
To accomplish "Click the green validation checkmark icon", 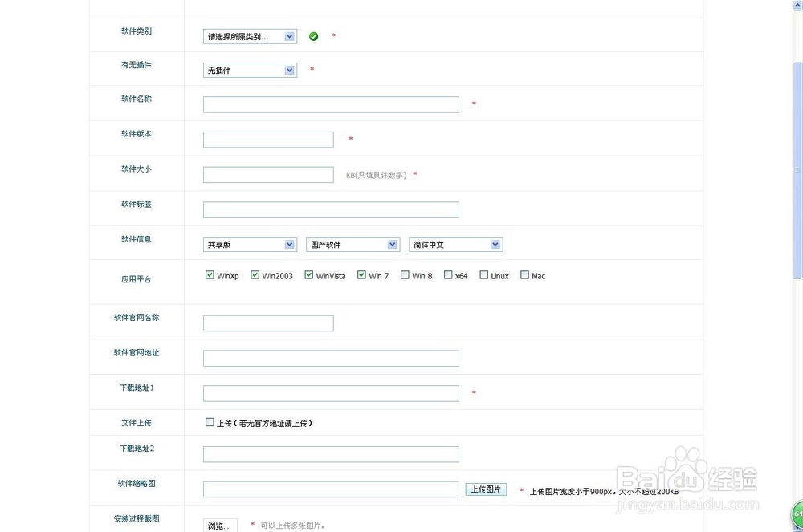I will 313,36.
